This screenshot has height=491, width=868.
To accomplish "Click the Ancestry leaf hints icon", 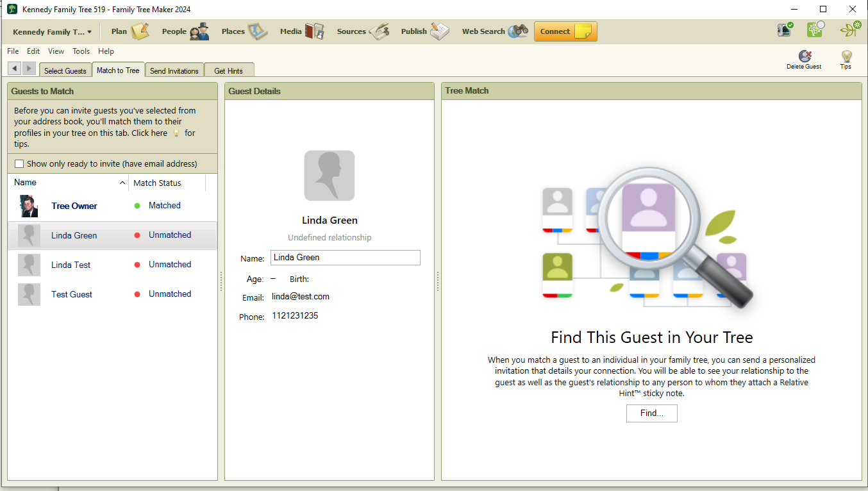I will point(851,29).
